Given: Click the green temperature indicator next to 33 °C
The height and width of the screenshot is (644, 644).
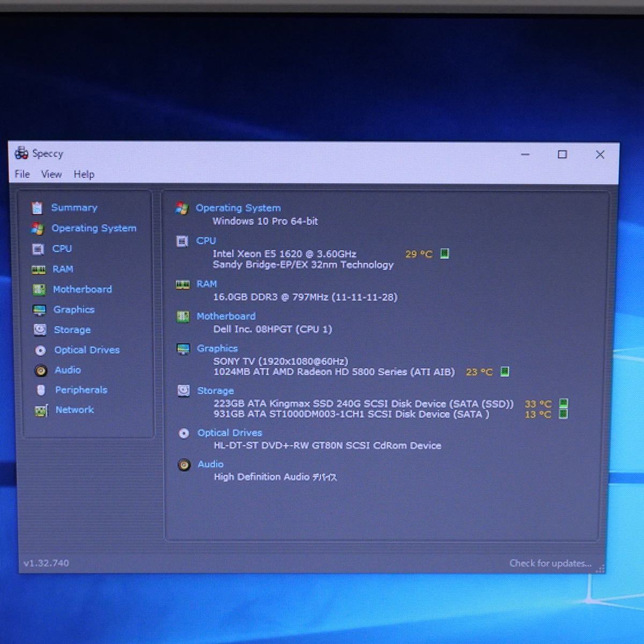Looking at the screenshot, I should click(x=563, y=404).
